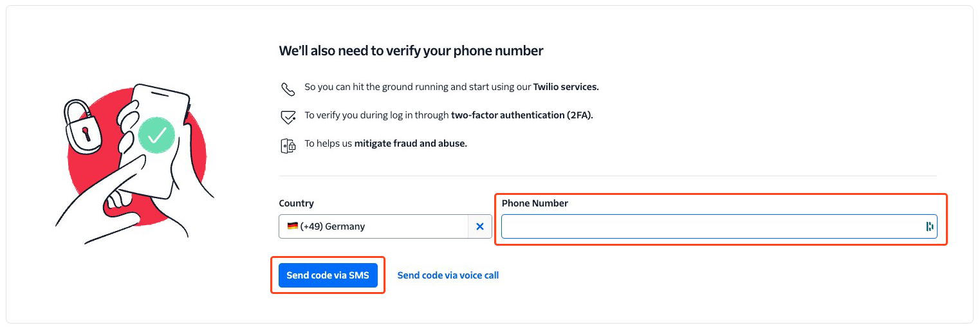980x330 pixels.
Task: Click the phone handset icon beside Twilio services
Action: [288, 88]
